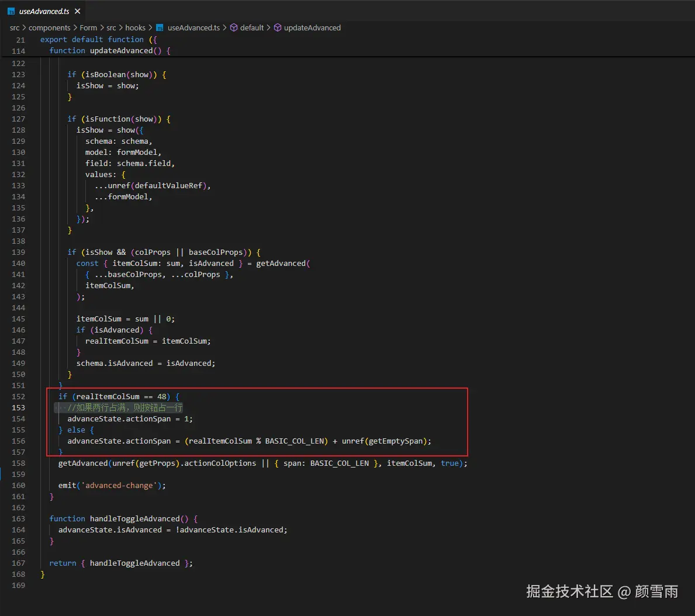
Task: Click cube icon before 'updateAdvanced' breadcrumb
Action: [x=278, y=28]
